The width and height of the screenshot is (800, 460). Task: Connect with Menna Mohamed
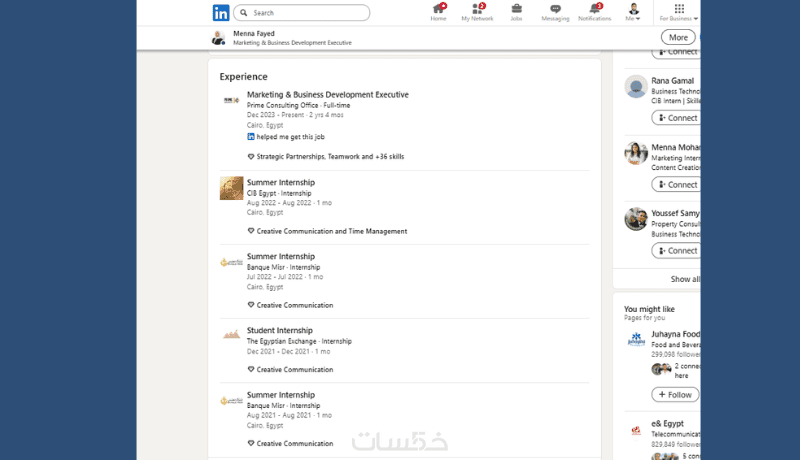tap(677, 185)
